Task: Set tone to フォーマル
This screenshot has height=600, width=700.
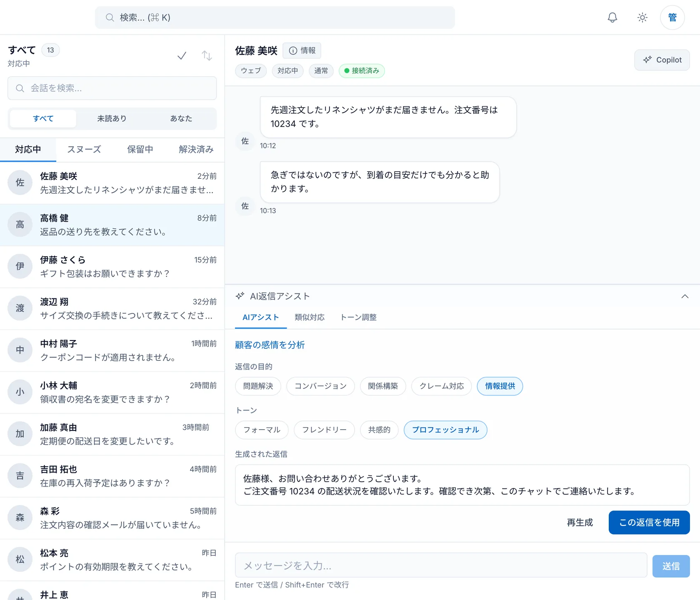Action: [x=262, y=430]
